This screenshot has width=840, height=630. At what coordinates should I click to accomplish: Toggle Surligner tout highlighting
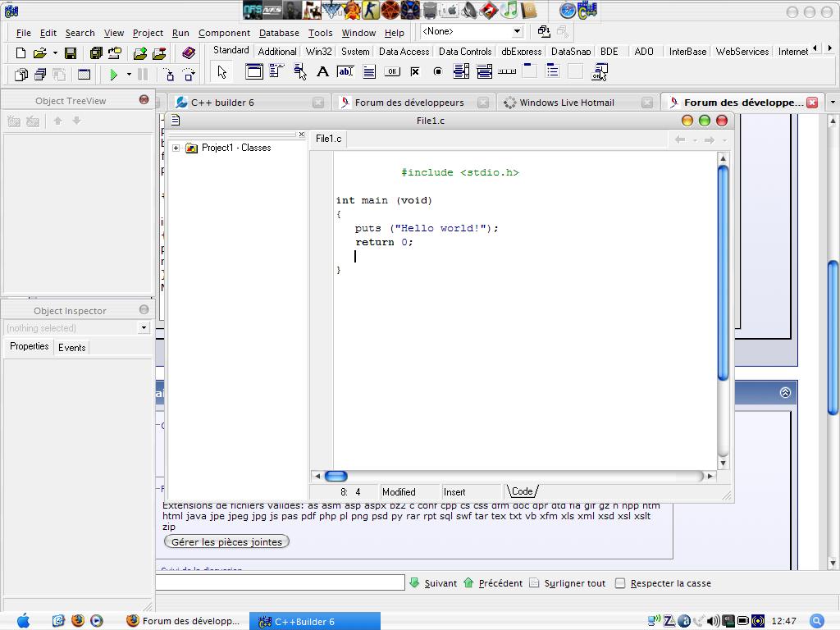tap(567, 583)
